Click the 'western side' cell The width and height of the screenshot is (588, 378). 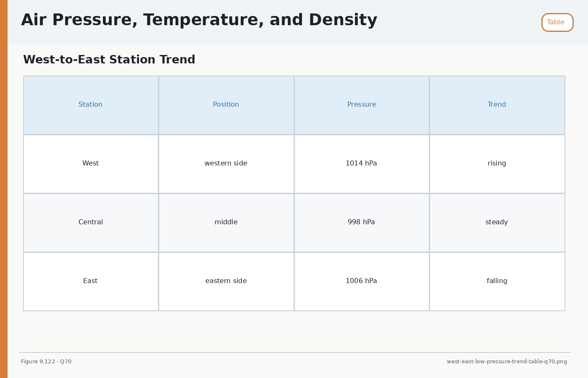(x=226, y=164)
